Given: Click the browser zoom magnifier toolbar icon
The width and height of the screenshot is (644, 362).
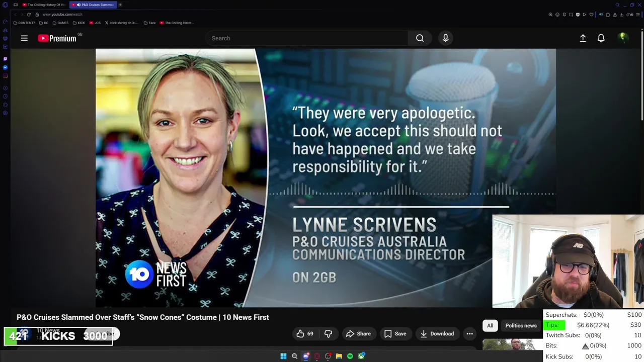Looking at the screenshot, I should click(x=550, y=15).
